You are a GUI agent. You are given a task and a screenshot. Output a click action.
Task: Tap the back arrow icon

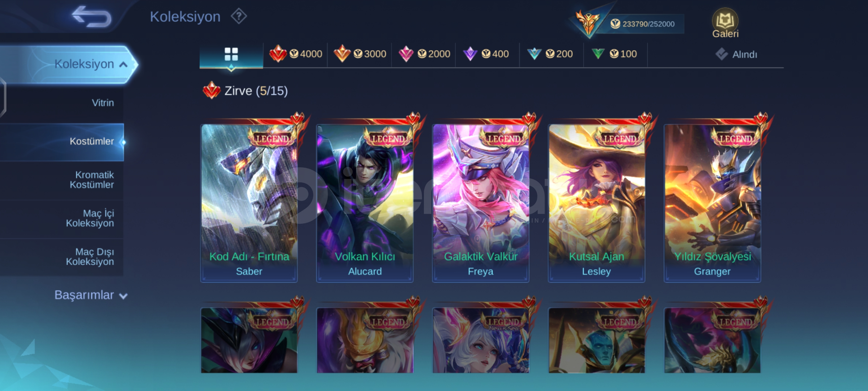[92, 17]
